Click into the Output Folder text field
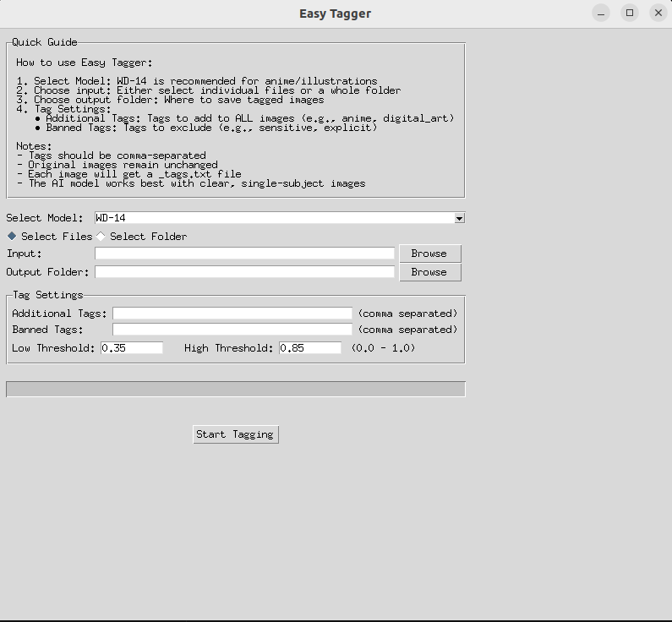The height and width of the screenshot is (622, 672). point(244,272)
